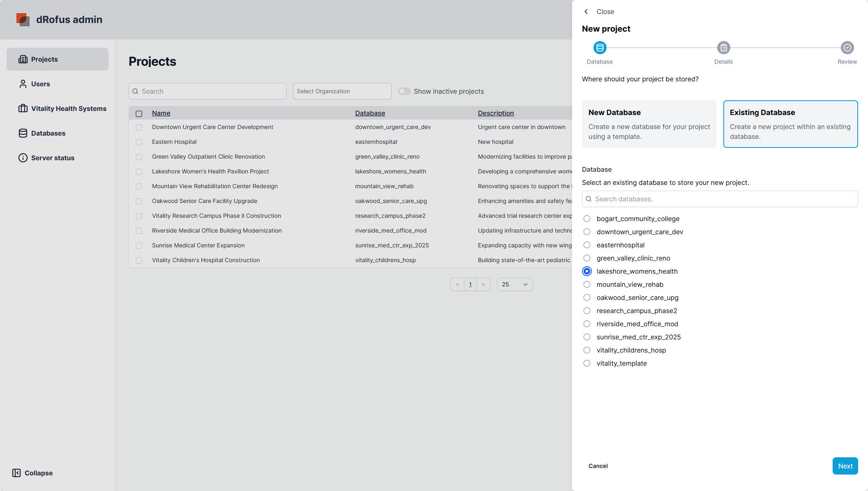Open Server status in sidebar

58,158
